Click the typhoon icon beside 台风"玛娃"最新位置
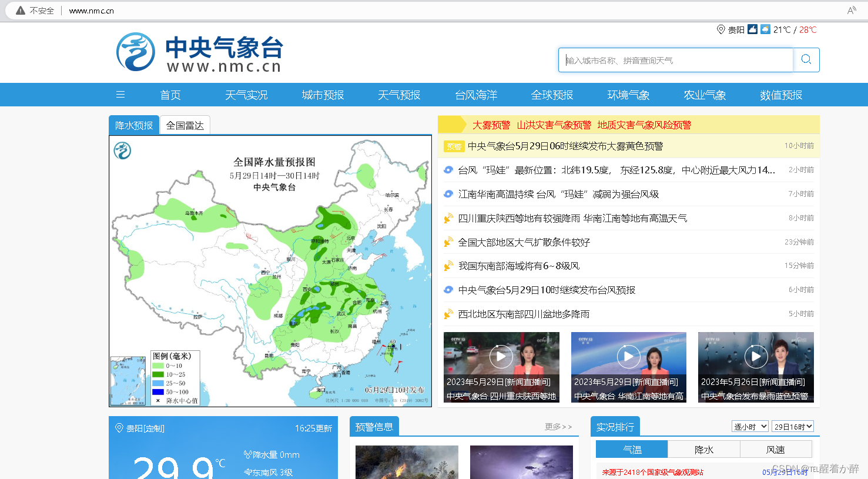 [448, 170]
